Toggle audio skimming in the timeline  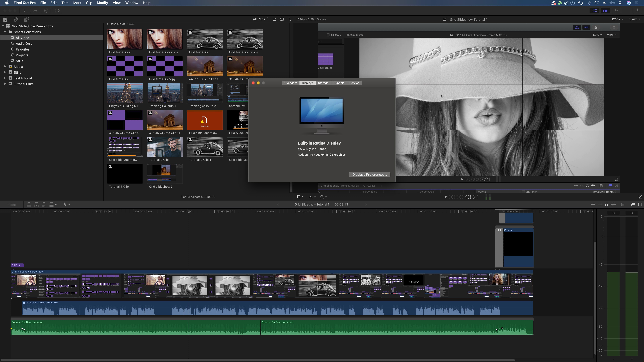click(x=600, y=204)
